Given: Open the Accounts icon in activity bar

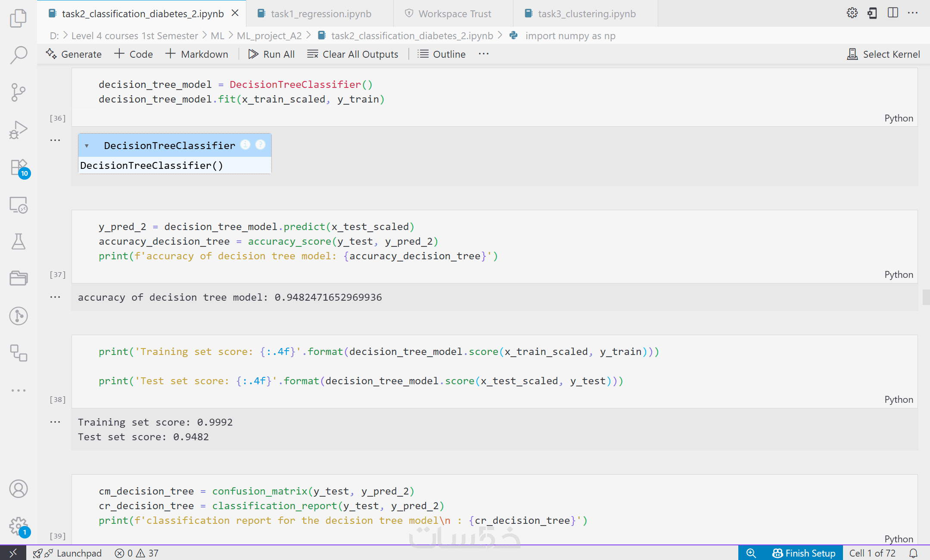Looking at the screenshot, I should pyautogui.click(x=18, y=489).
